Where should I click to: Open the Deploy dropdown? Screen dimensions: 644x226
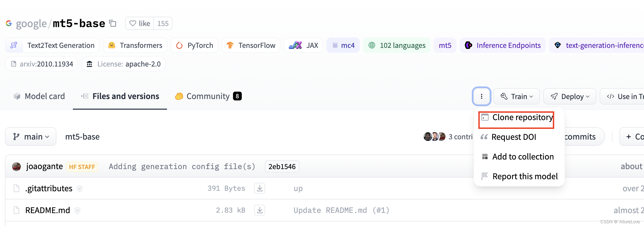point(570,96)
